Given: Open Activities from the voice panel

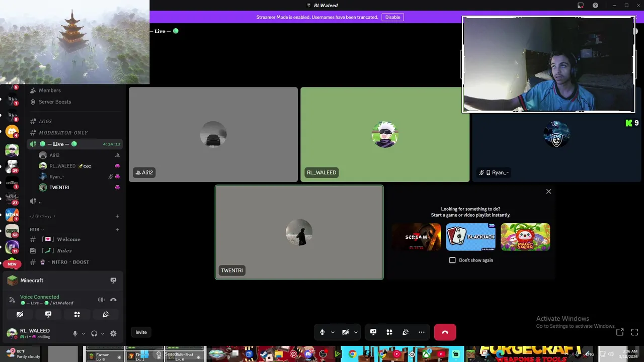Looking at the screenshot, I should 77,314.
